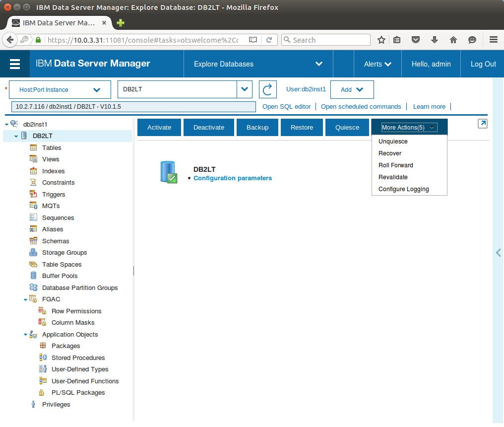Click the Row Permissions icon

[x=43, y=311]
